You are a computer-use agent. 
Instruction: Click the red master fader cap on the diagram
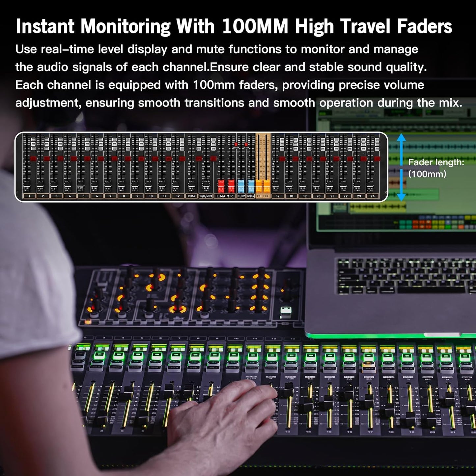pos(221,186)
